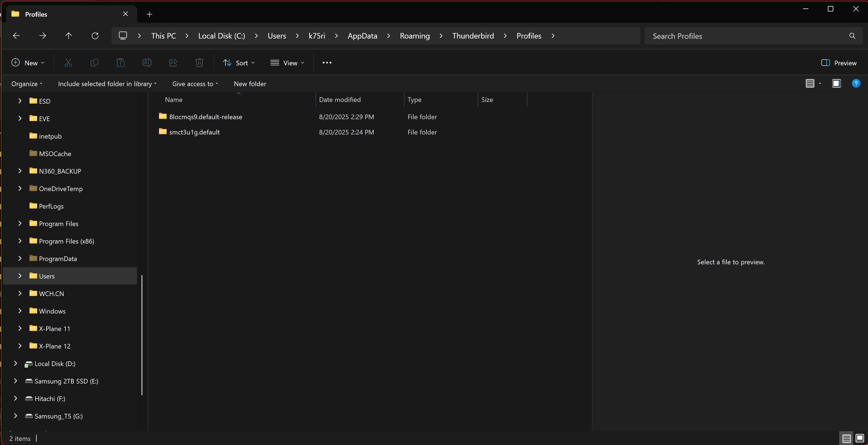
Task: Click the navigation pane vertical scrollbar
Action: pos(142,334)
